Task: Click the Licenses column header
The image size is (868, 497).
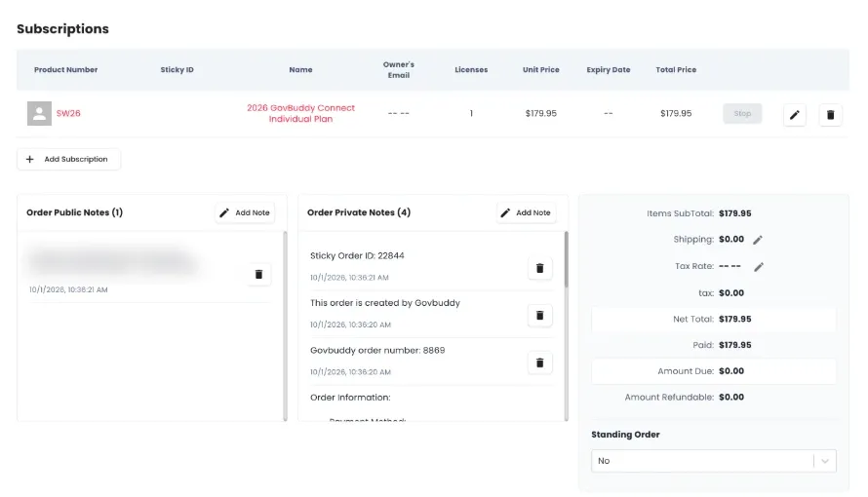Action: tap(471, 69)
